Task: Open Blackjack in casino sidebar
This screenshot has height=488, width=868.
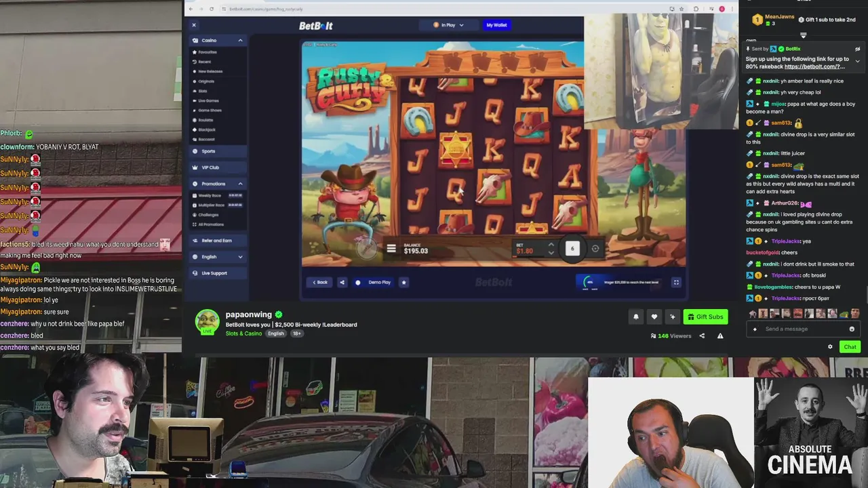Action: coord(204,129)
